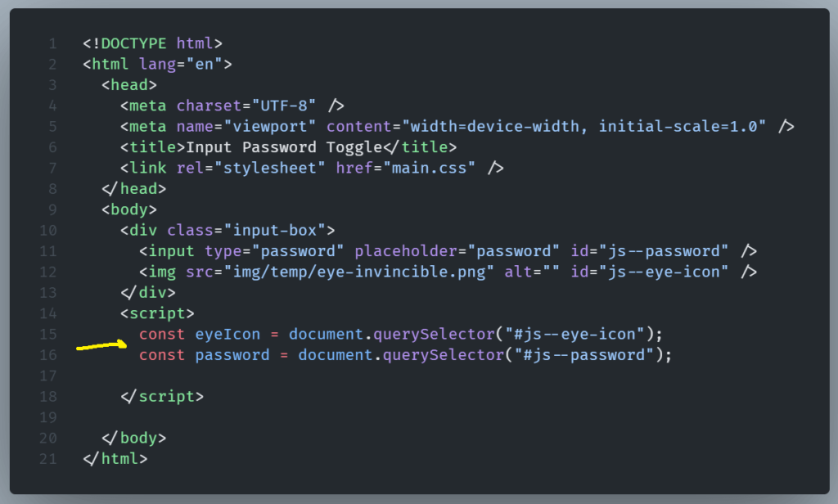Click the closing html tag
The height and width of the screenshot is (504, 838).
(115, 458)
